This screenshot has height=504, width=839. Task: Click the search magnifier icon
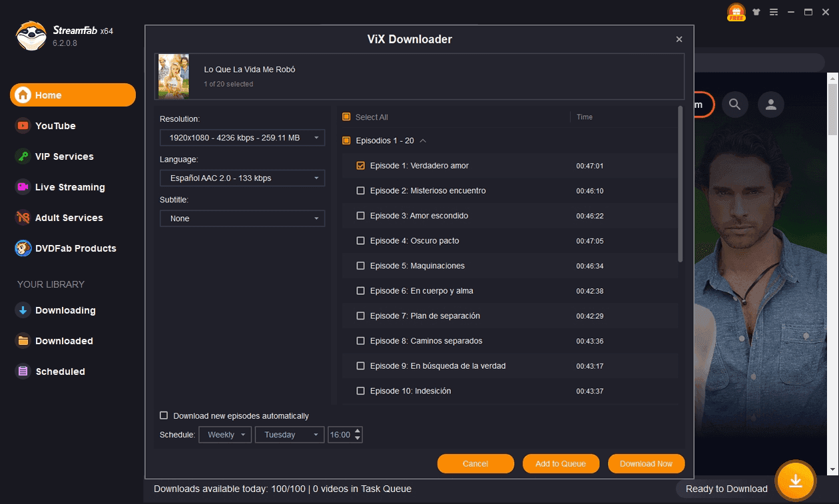point(734,105)
